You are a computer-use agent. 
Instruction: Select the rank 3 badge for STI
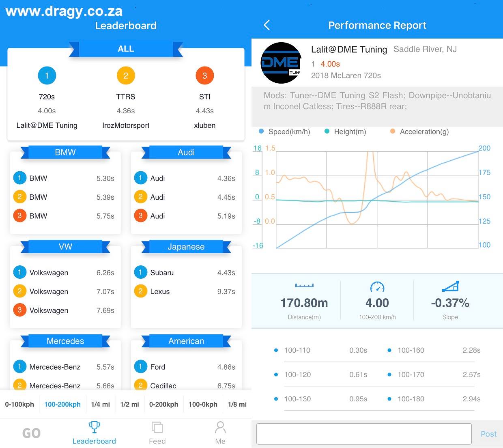click(x=204, y=75)
